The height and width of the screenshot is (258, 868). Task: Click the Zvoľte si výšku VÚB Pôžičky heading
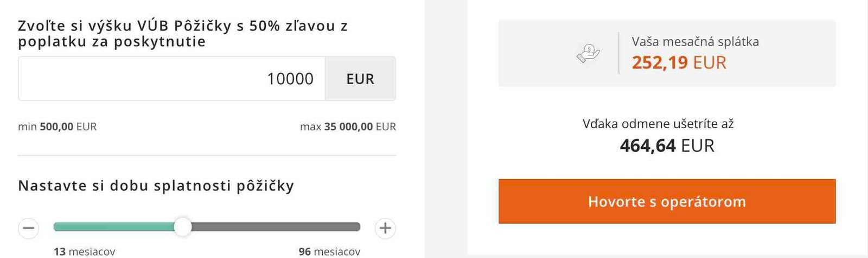coord(183,34)
